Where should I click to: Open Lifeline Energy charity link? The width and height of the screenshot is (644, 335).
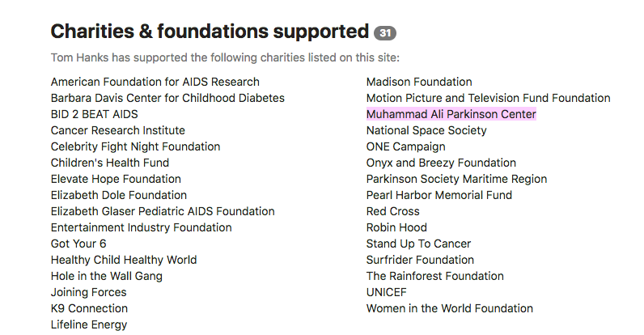click(x=88, y=324)
